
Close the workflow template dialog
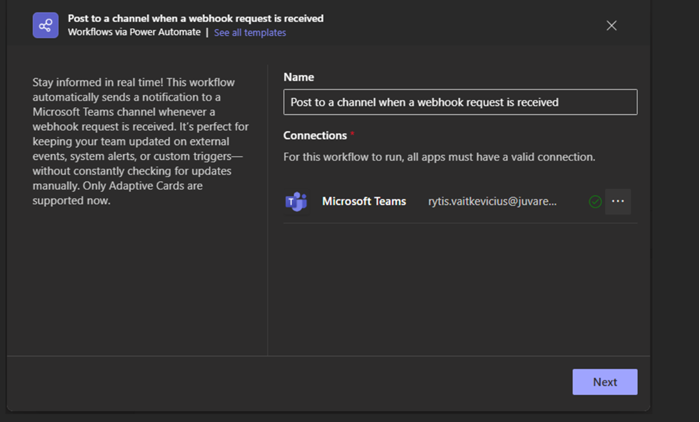(611, 26)
